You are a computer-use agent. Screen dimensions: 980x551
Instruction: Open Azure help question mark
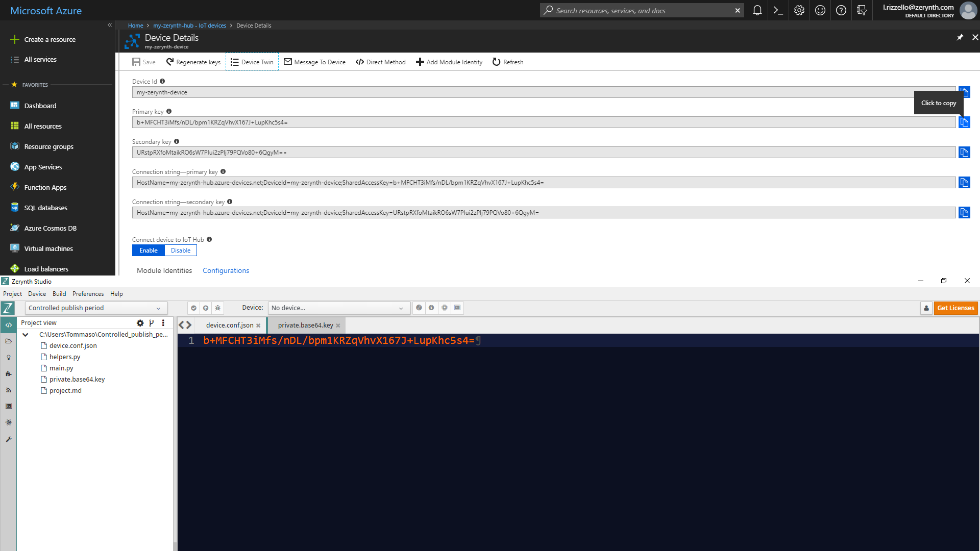841,10
